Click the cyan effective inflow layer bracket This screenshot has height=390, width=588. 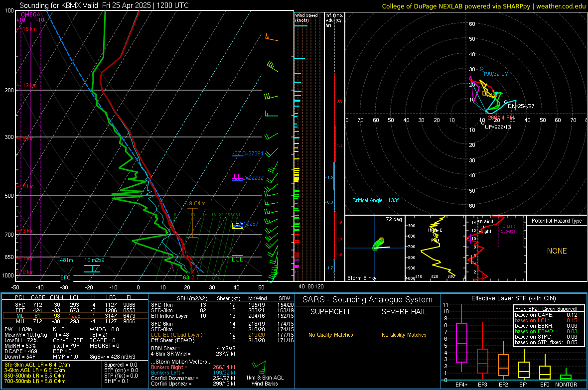(x=92, y=268)
